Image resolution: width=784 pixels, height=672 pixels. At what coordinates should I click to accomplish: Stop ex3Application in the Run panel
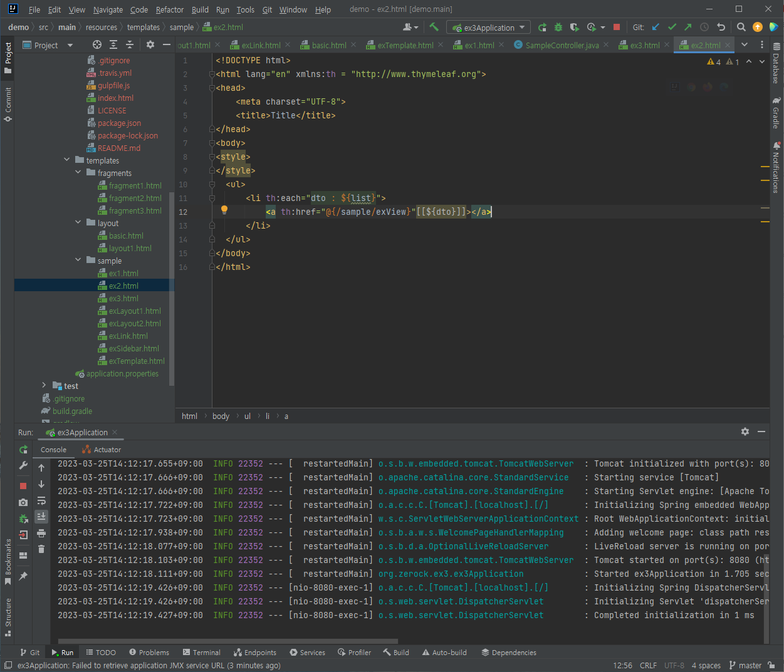pyautogui.click(x=23, y=485)
